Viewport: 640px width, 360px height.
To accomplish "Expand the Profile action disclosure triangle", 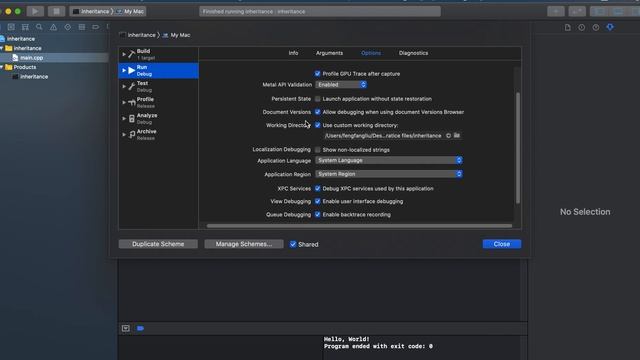I will [x=124, y=102].
